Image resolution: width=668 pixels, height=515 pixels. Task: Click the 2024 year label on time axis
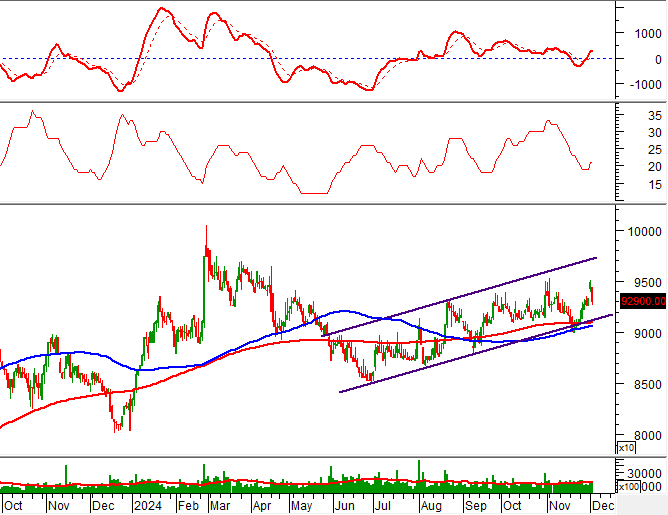pos(147,507)
